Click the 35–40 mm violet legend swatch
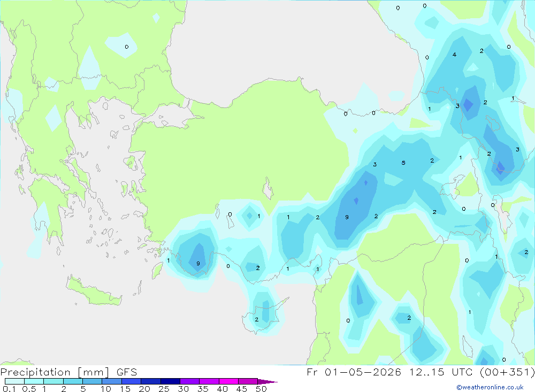 coord(209,381)
